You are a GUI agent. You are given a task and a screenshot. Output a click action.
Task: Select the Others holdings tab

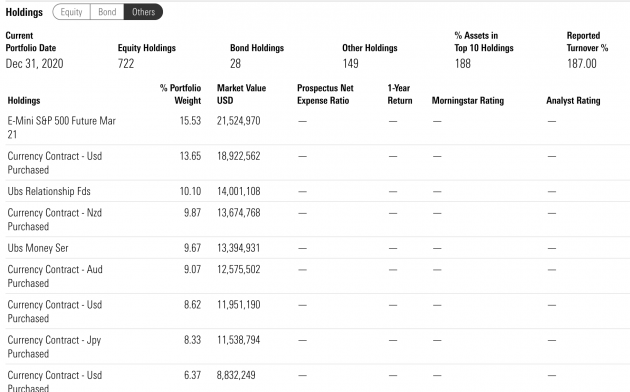(143, 12)
